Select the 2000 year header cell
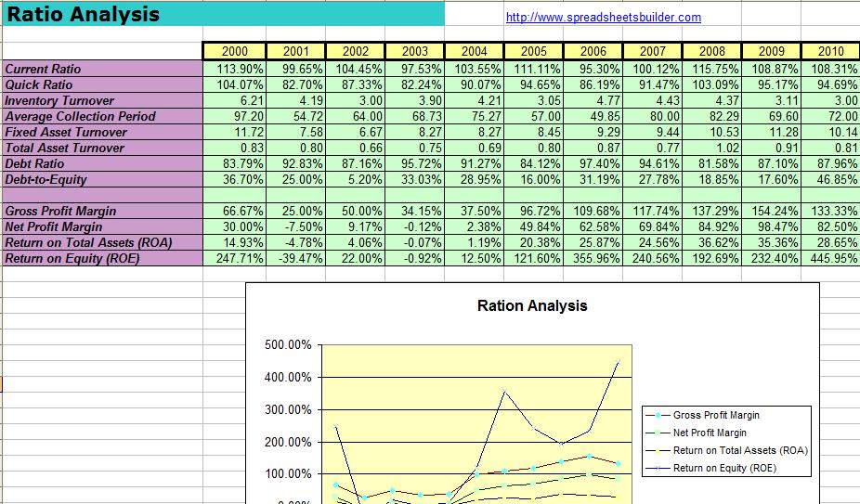860x504 pixels. click(x=235, y=52)
